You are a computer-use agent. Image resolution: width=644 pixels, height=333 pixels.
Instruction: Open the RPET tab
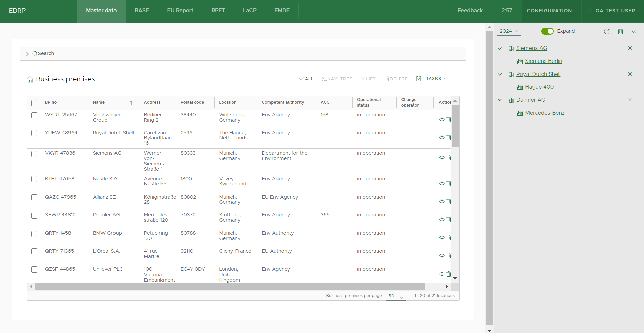click(218, 11)
